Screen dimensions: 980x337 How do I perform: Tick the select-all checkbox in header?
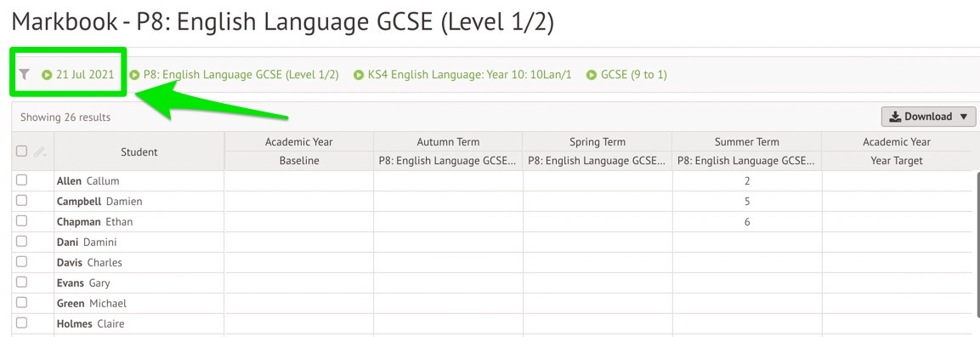point(22,151)
